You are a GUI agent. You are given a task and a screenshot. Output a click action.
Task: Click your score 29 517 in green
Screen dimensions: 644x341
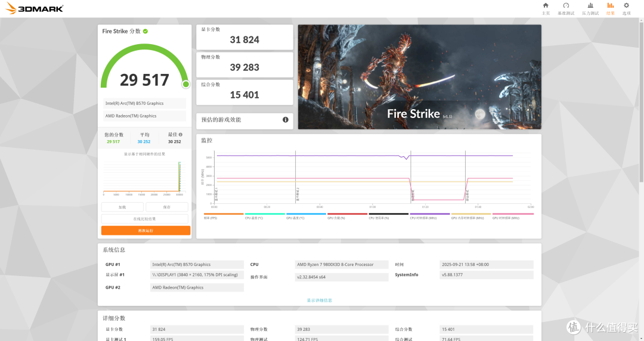113,142
